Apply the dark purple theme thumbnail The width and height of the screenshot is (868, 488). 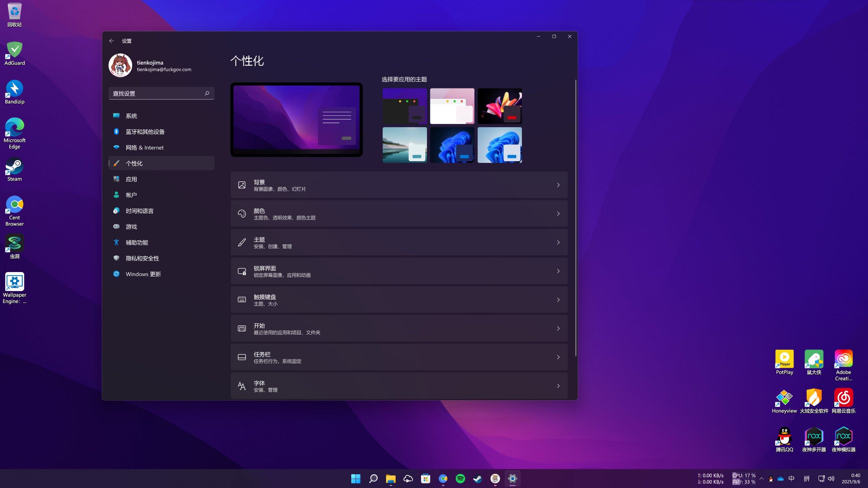pyautogui.click(x=405, y=106)
